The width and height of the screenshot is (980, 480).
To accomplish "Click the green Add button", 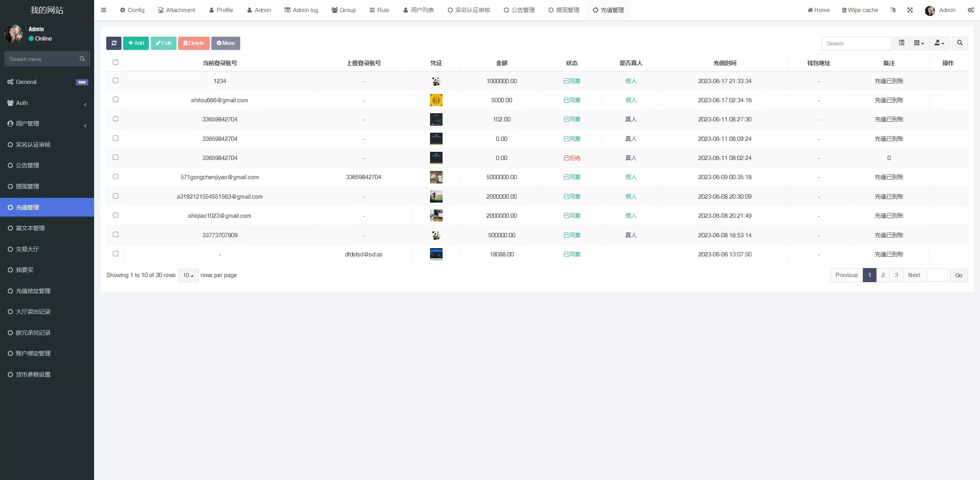I will click(x=136, y=43).
